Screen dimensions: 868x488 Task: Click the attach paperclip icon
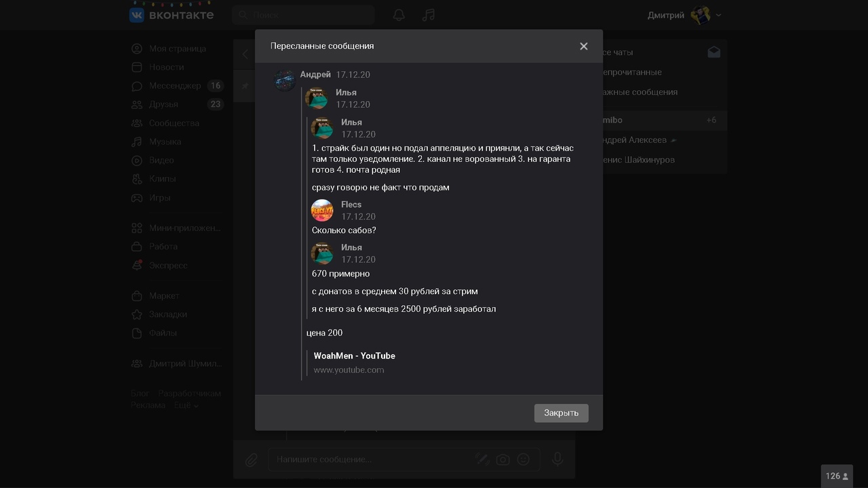point(251,460)
